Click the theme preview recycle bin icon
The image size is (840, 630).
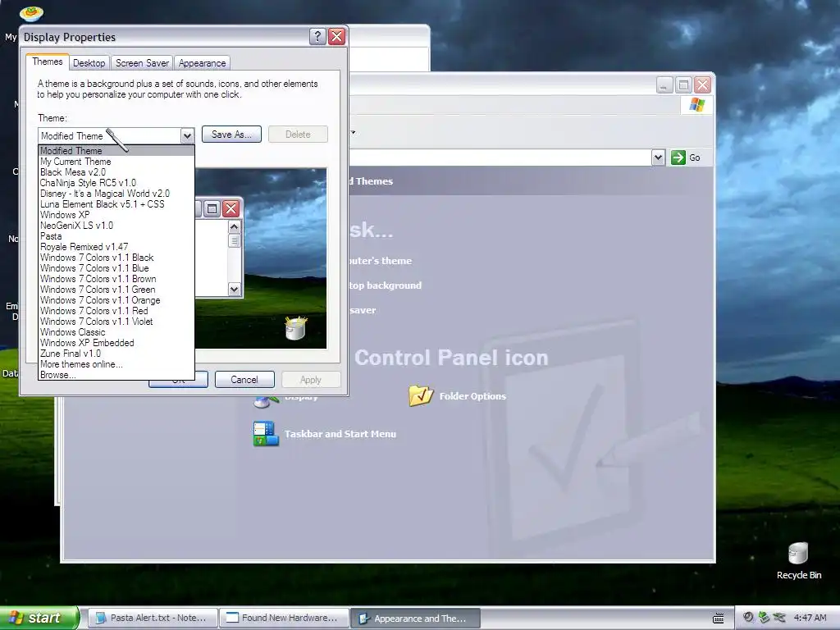[295, 328]
